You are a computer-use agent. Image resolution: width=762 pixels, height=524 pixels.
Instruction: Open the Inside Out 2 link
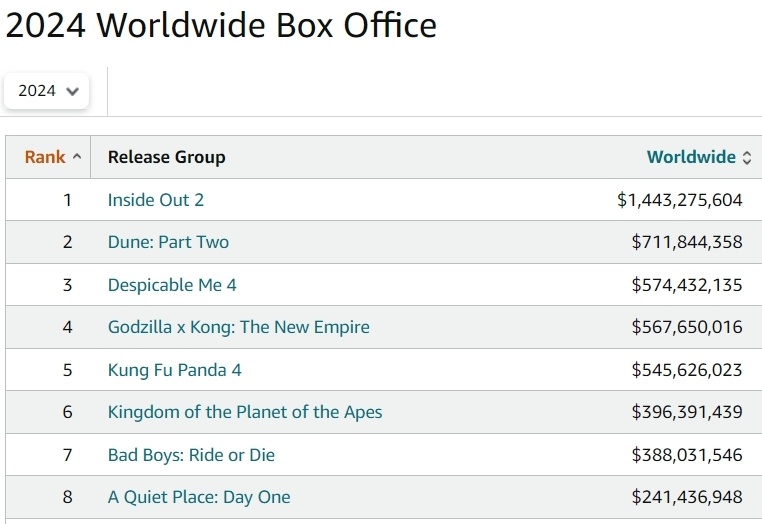click(156, 200)
